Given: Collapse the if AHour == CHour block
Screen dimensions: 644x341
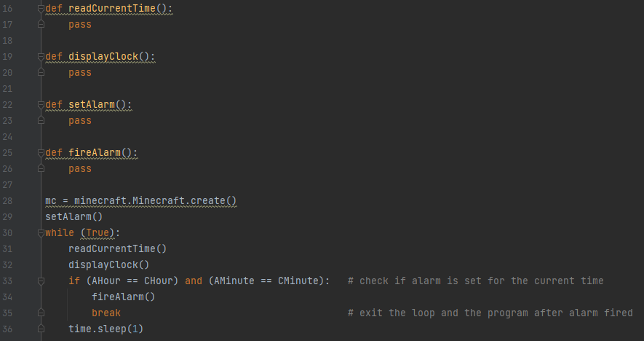Looking at the screenshot, I should tap(41, 281).
